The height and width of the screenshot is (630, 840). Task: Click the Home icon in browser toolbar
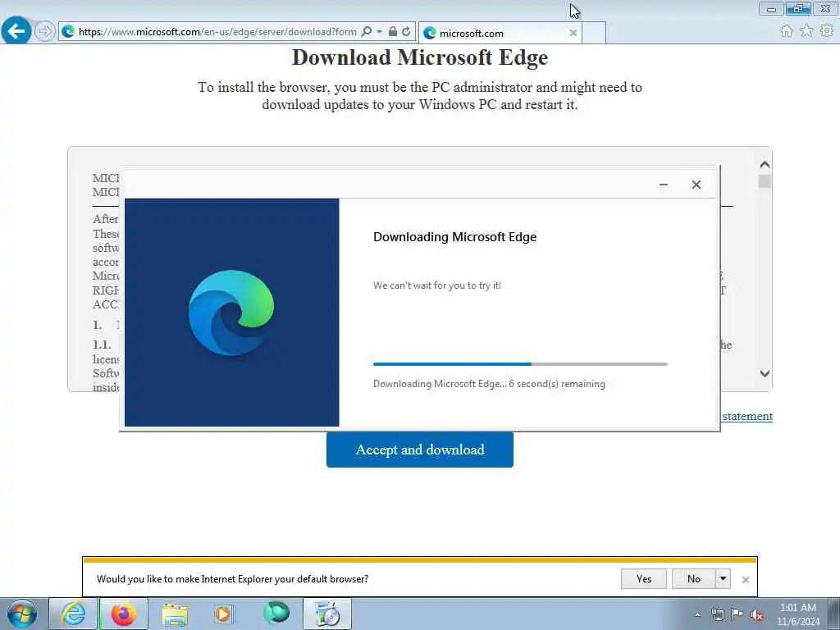point(786,32)
